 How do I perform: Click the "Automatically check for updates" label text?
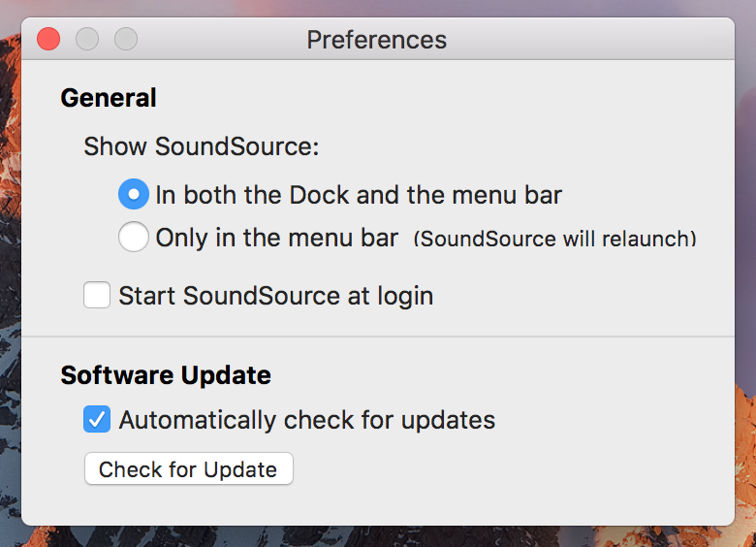(307, 420)
